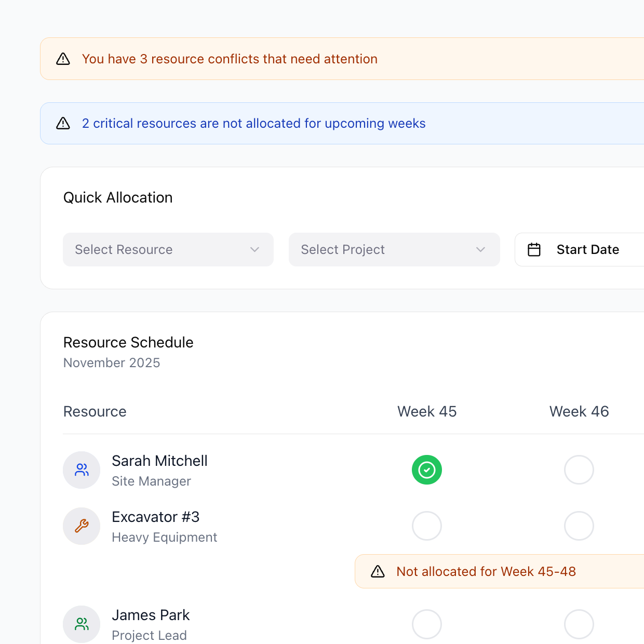The height and width of the screenshot is (644, 644).
Task: Click the calendar icon beside Start Date
Action: [x=534, y=250]
